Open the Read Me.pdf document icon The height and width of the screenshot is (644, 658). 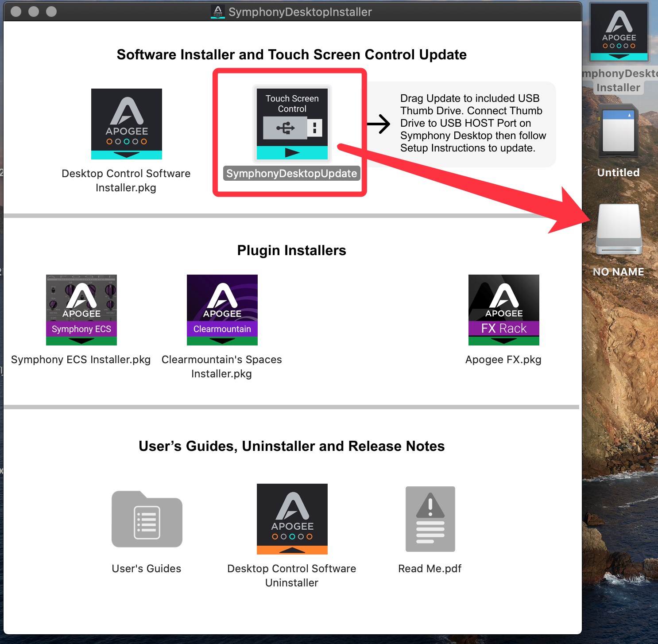tap(430, 519)
